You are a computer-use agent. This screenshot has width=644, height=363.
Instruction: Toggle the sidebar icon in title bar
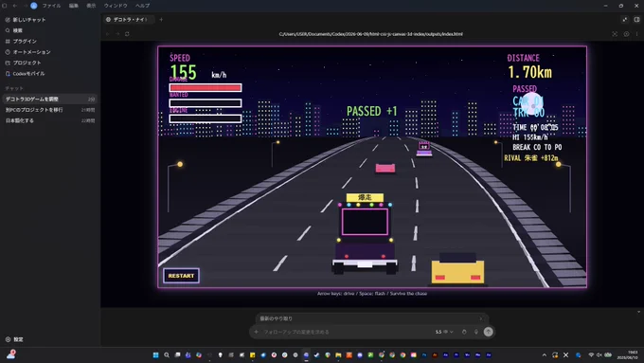[5, 6]
